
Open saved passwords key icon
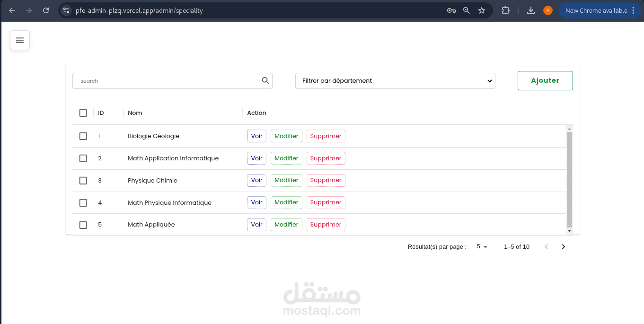451,10
